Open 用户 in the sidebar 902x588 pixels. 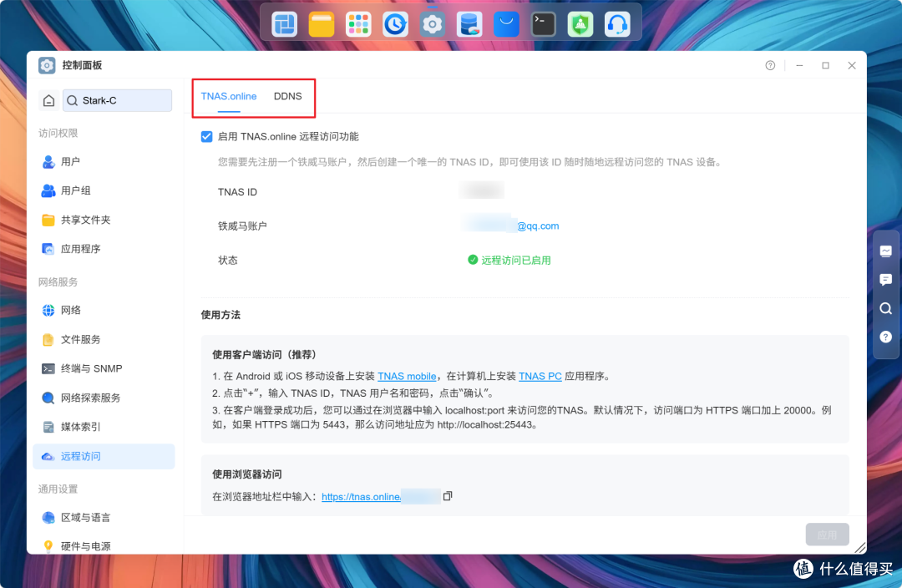[104, 162]
